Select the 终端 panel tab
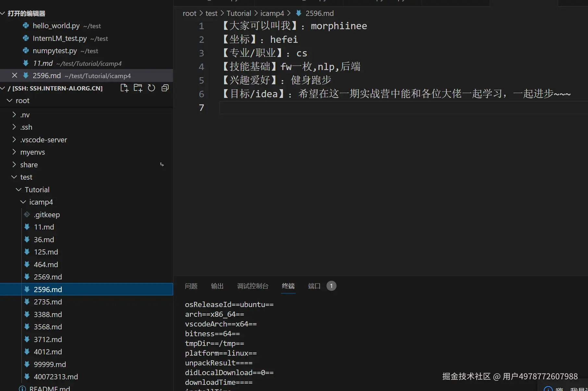The height and width of the screenshot is (391, 588). [x=288, y=286]
